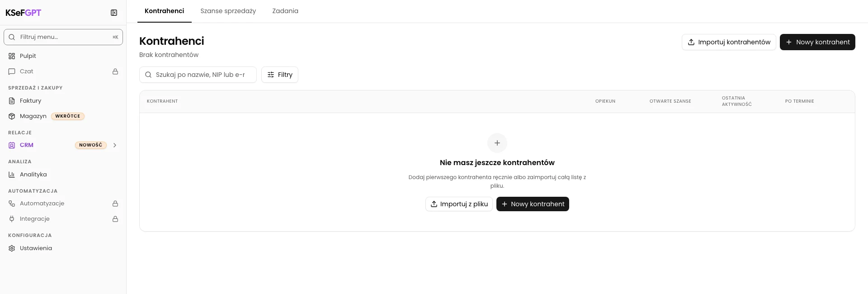The image size is (868, 294).
Task: Click the NOWOŚĆ badge next to CRM
Action: coord(91,145)
